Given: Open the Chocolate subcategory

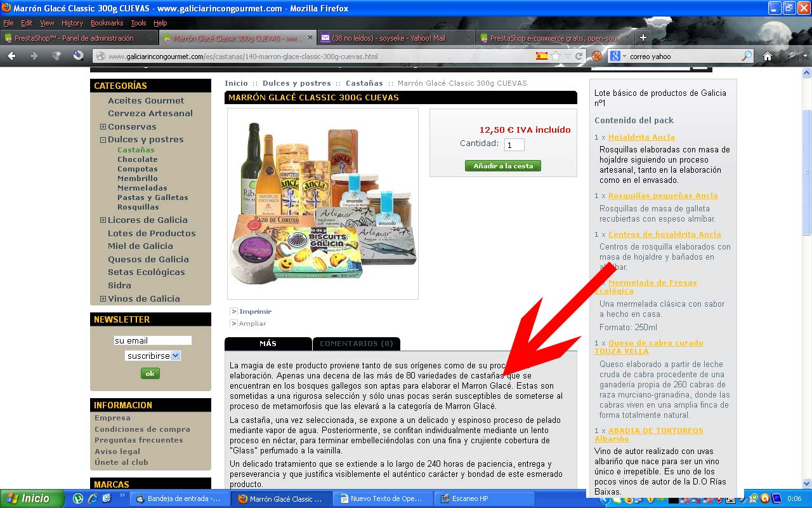Looking at the screenshot, I should (138, 159).
